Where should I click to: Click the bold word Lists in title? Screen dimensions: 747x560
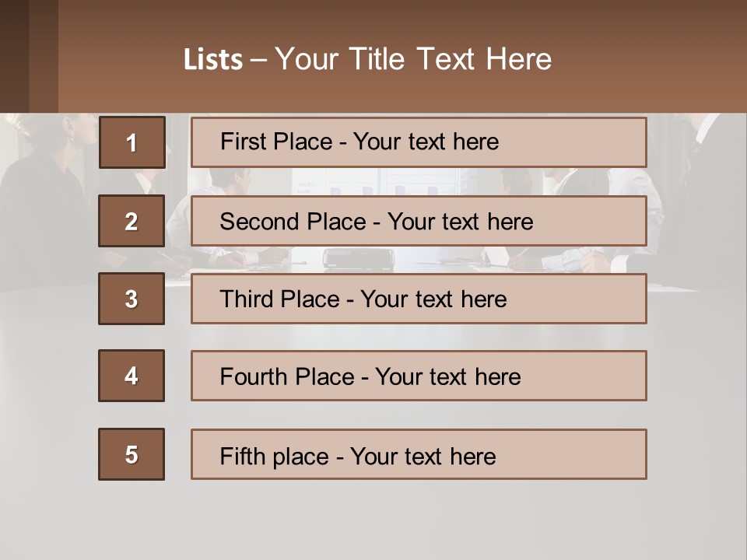[213, 60]
